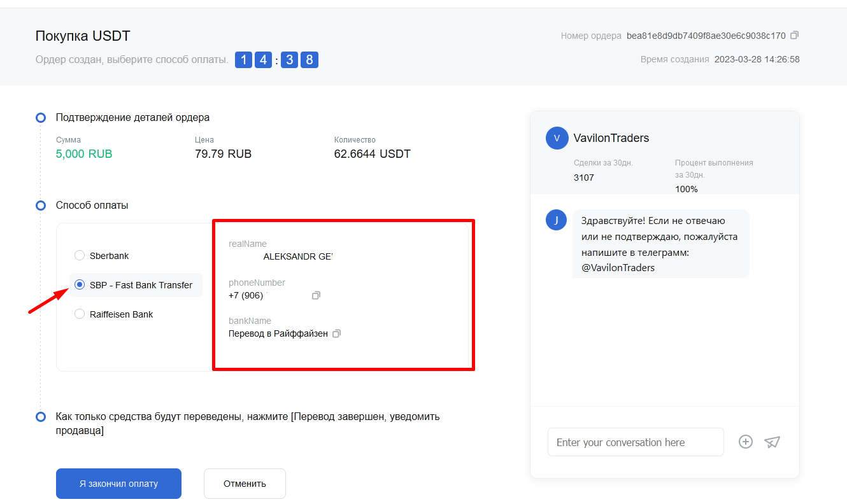Click the countdown timer seconds digit 8
This screenshot has width=847, height=504.
[310, 60]
